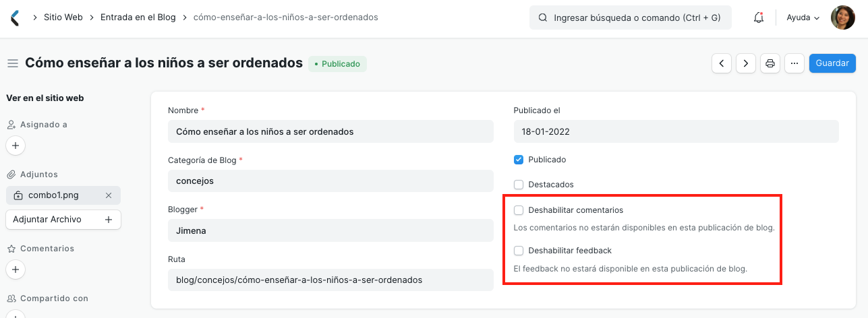The image size is (868, 318).
Task: Click the app logo home icon
Action: (15, 18)
